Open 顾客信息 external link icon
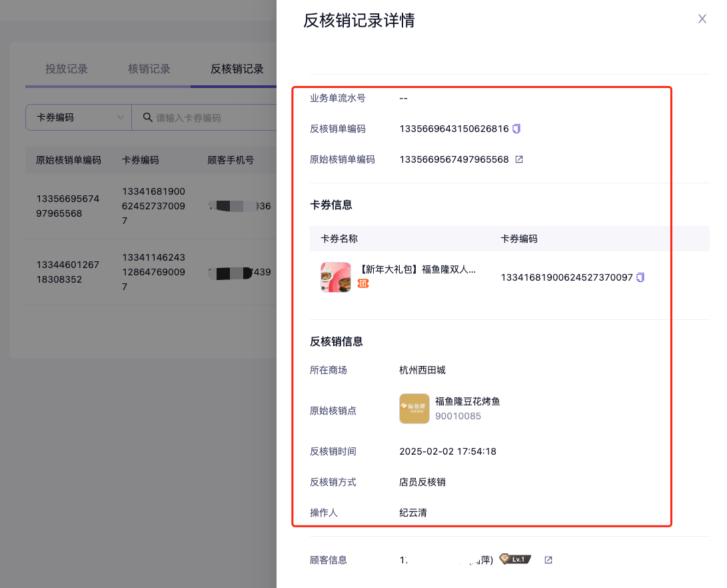727x588 pixels. 548,560
